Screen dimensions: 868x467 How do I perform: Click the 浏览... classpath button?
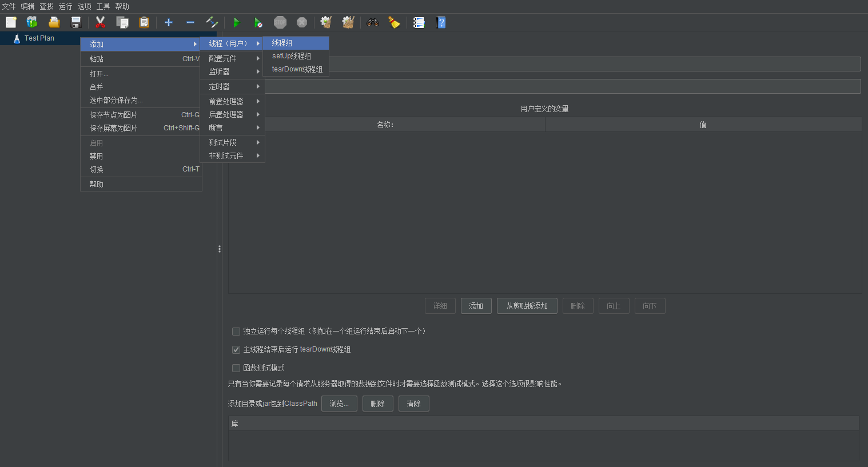point(339,404)
